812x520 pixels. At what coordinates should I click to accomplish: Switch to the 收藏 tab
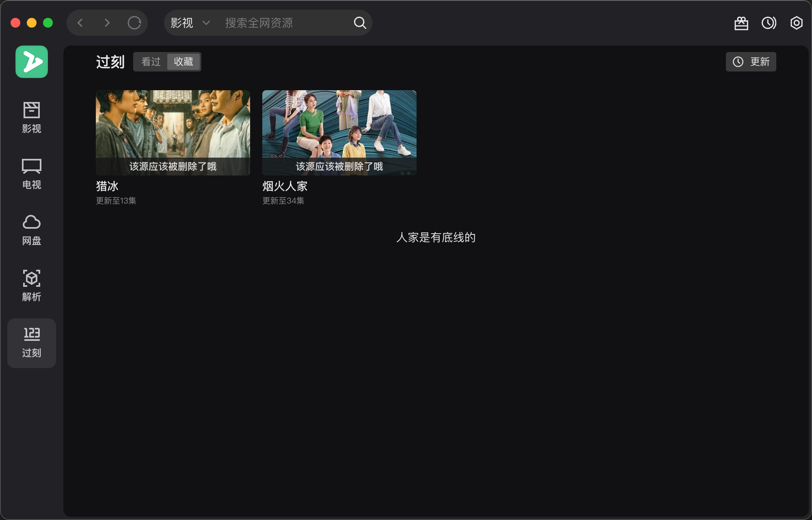click(x=184, y=62)
